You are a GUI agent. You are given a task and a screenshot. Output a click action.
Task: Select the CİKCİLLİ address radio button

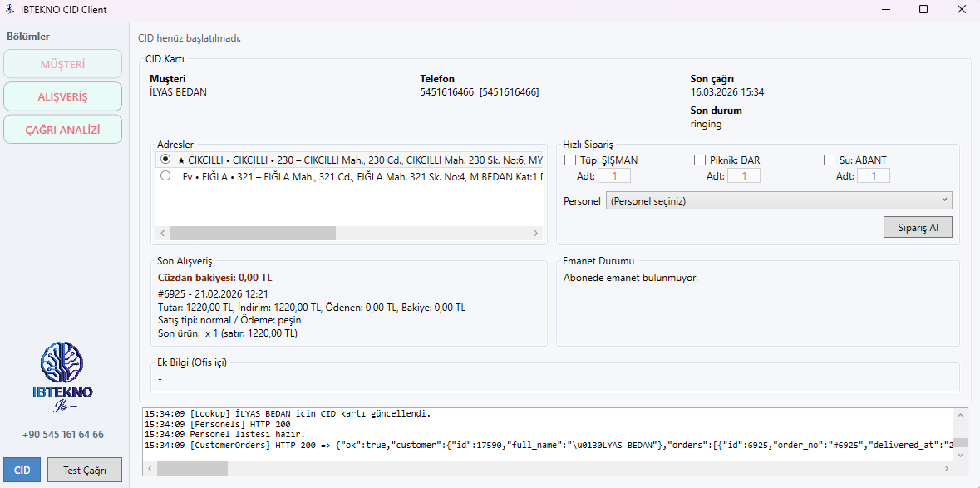click(x=165, y=159)
